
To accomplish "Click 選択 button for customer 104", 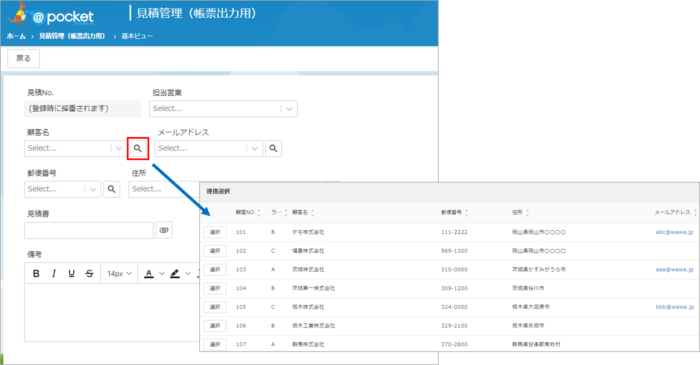I will coord(215,288).
